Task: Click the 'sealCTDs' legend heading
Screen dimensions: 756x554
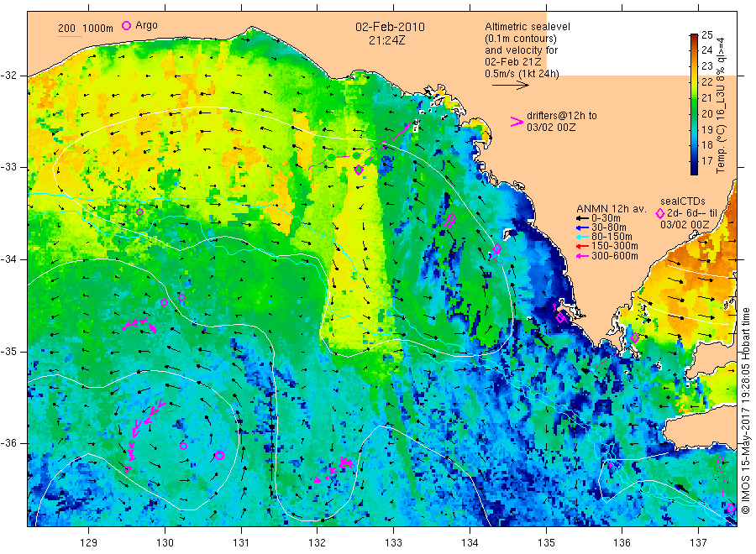Action: click(x=683, y=201)
